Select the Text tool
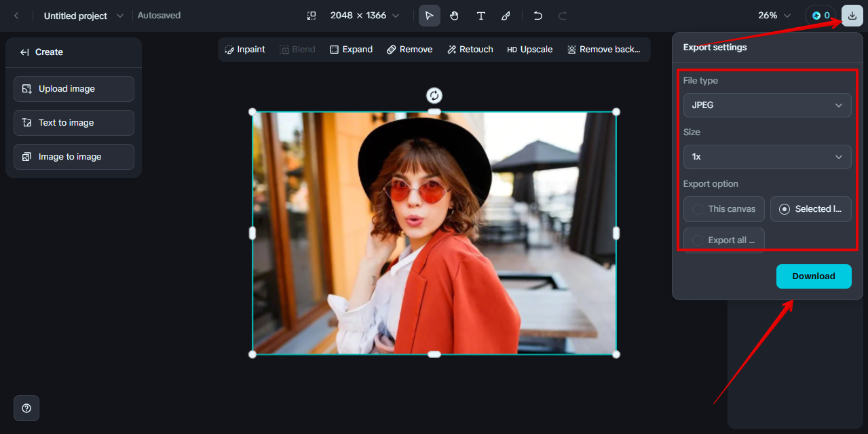 tap(480, 16)
